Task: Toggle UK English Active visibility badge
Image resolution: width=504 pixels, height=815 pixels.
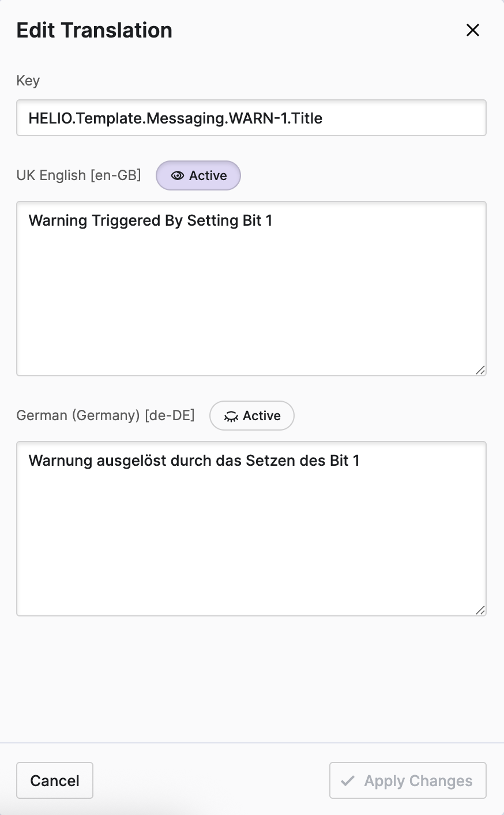Action: click(198, 175)
